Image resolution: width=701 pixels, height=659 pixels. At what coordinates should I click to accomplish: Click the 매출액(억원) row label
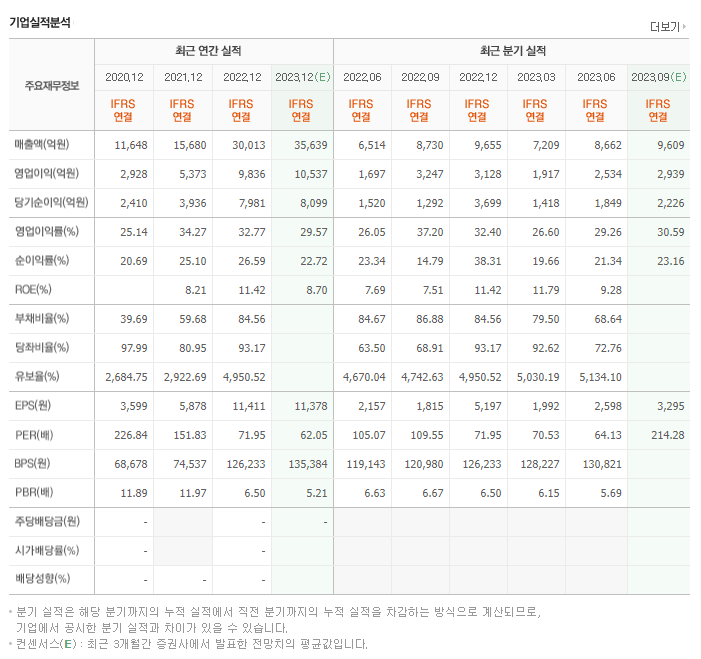(x=42, y=144)
